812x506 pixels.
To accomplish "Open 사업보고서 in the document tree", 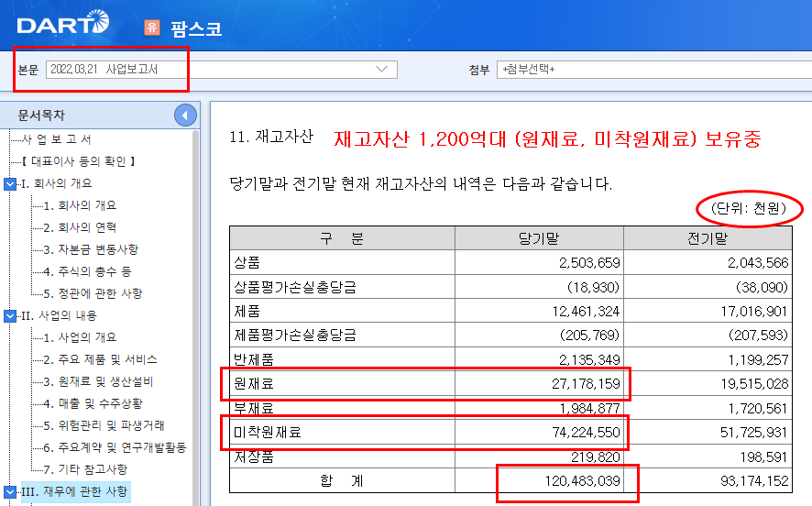I will (x=56, y=139).
